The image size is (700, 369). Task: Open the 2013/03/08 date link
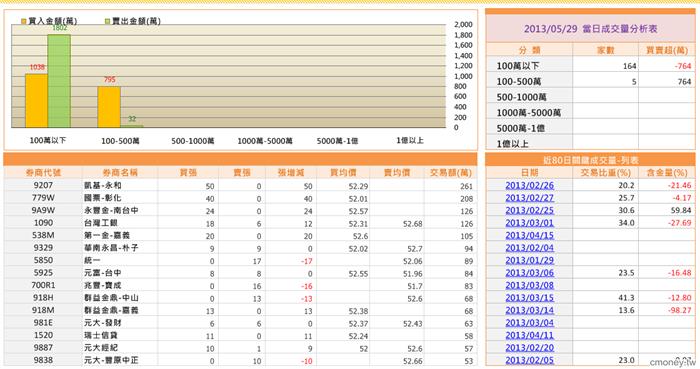click(529, 285)
